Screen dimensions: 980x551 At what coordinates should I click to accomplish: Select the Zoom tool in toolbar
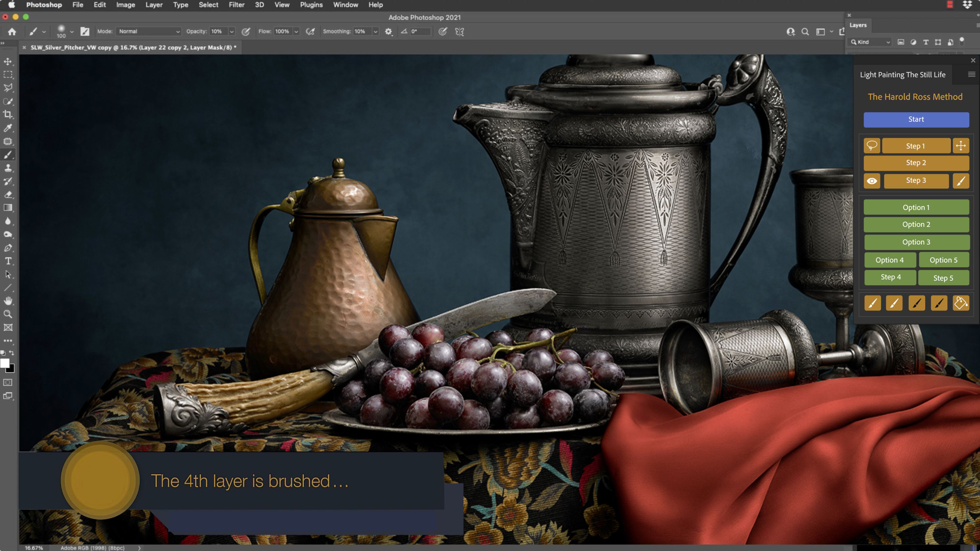click(8, 314)
